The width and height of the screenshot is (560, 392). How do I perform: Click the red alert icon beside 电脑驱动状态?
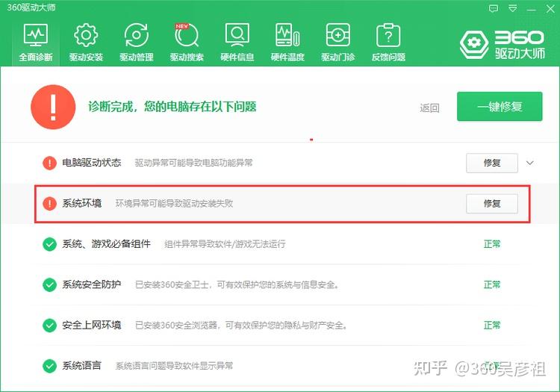(49, 164)
